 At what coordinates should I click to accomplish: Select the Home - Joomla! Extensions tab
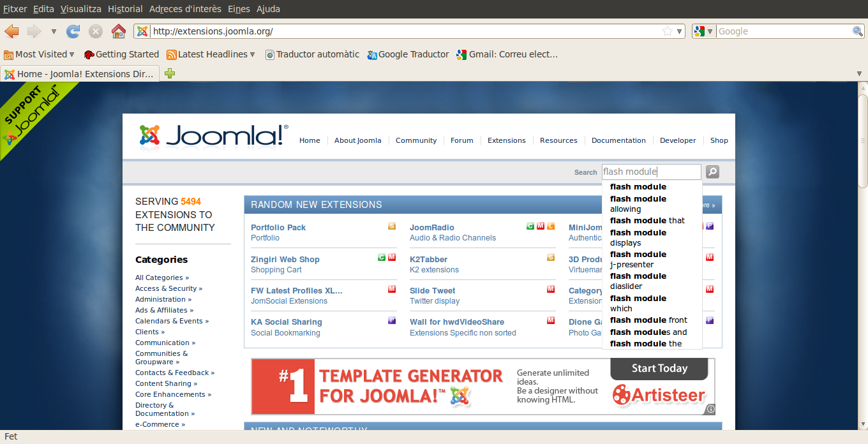coord(80,74)
